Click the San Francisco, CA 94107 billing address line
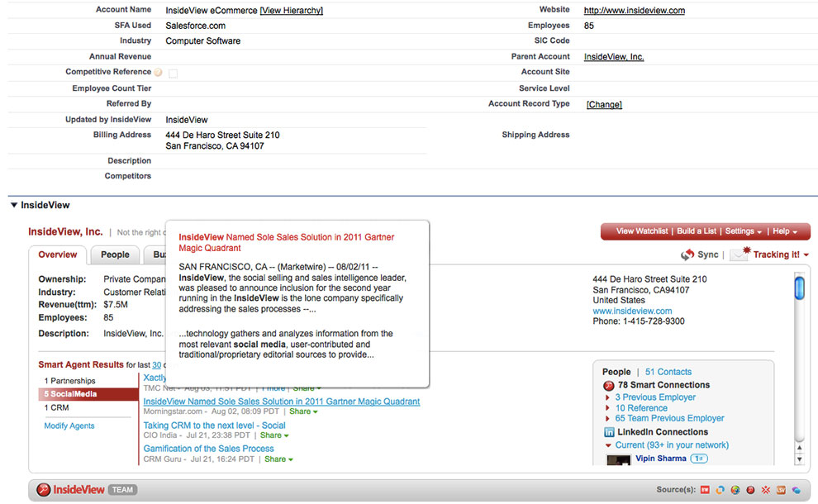 click(215, 146)
